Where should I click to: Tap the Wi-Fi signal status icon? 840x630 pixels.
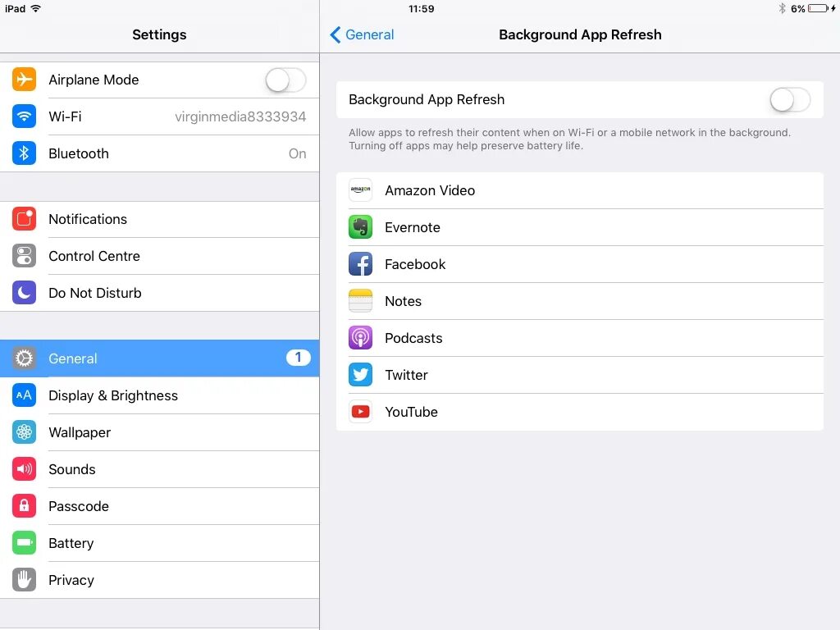(x=36, y=8)
